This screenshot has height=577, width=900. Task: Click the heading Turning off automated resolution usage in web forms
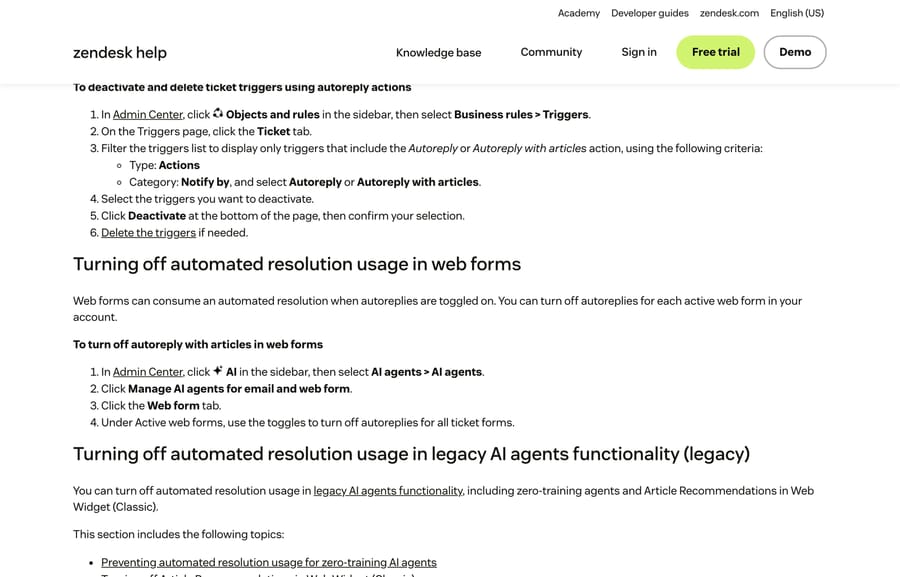click(297, 264)
